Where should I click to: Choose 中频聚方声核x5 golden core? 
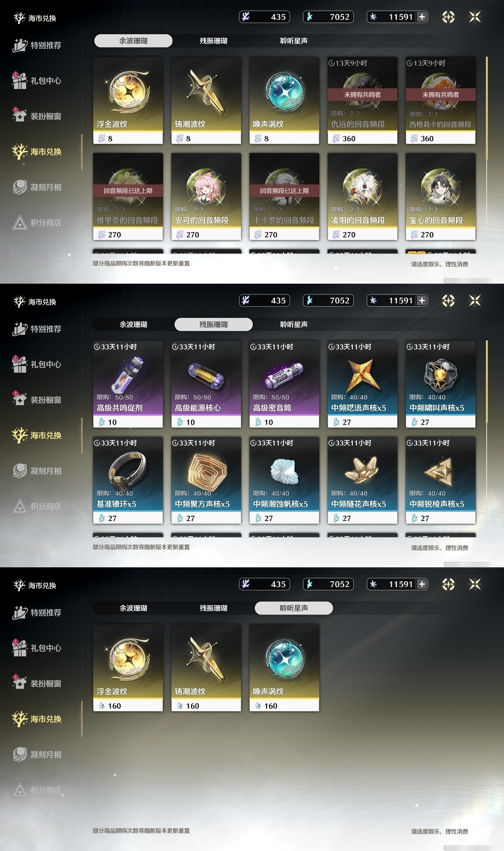(x=206, y=480)
